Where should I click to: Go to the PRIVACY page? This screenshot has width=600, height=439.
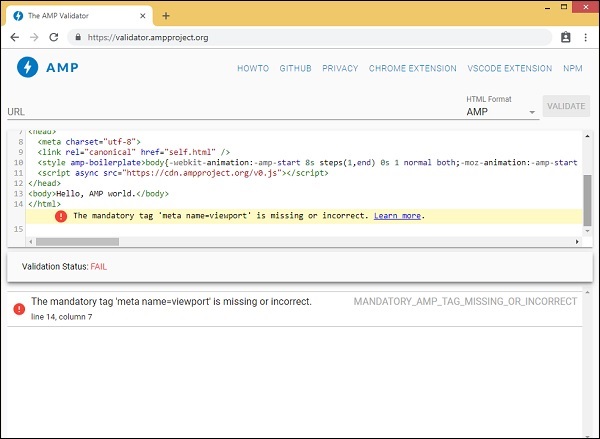[340, 69]
